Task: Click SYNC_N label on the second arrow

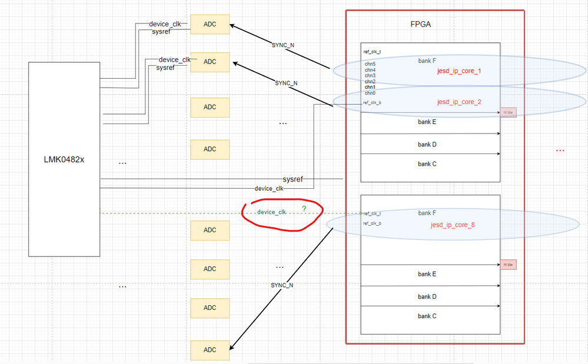Action: 286,83
